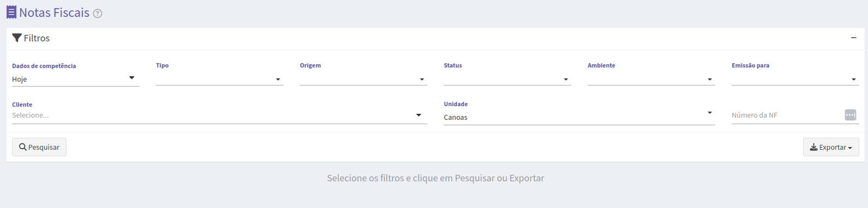Click the Notas Fiscais receipt icon
This screenshot has height=208, width=868.
(x=11, y=12)
